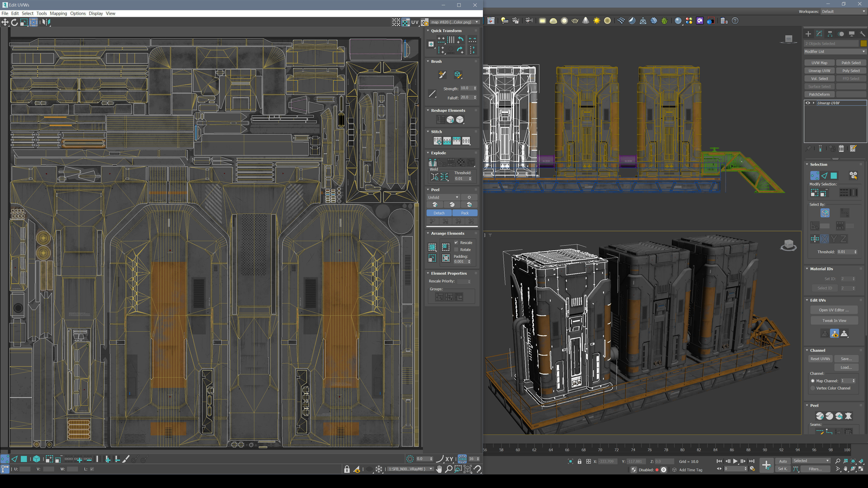The image size is (868, 488).
Task: Click the Straighten Selection reshape icon
Action: coord(440,120)
